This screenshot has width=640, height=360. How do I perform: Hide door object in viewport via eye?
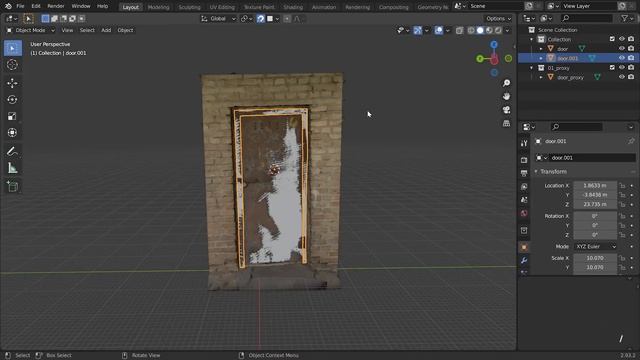coord(622,49)
